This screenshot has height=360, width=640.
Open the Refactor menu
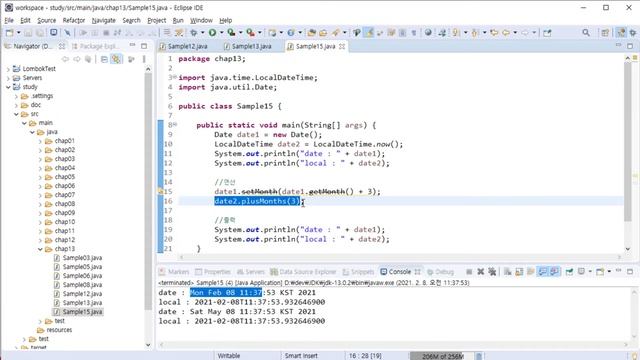(x=73, y=20)
